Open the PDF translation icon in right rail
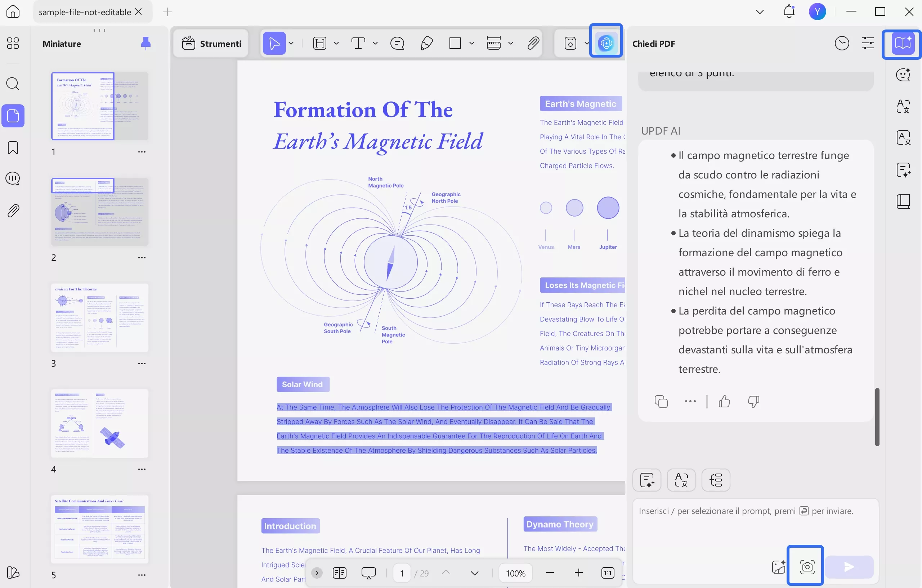922x588 pixels. (903, 138)
